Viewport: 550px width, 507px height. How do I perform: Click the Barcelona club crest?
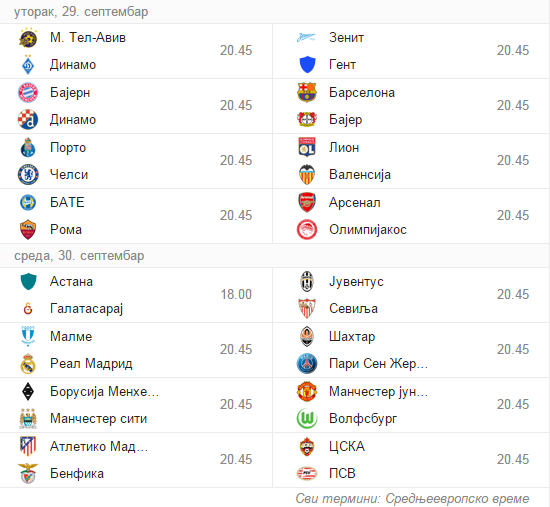click(307, 93)
